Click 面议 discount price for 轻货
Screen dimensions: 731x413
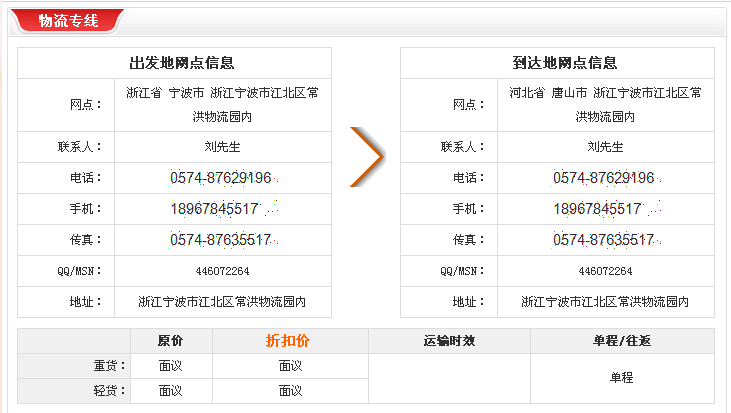pos(290,391)
